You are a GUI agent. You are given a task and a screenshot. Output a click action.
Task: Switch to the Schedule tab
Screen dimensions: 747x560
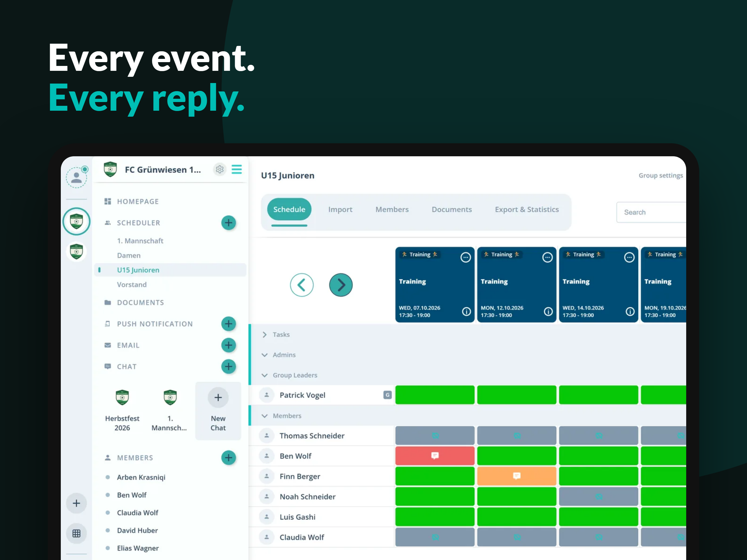tap(289, 209)
